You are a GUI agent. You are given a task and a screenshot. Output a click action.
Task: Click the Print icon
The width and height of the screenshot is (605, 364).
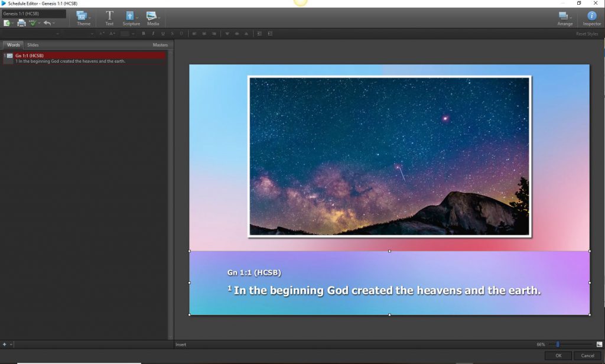pos(22,23)
